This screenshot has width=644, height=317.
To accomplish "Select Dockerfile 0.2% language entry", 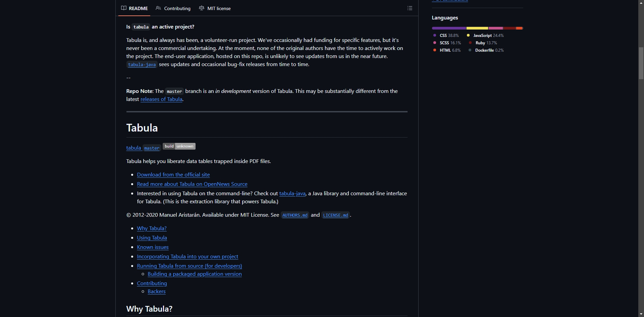I will 486,50.
